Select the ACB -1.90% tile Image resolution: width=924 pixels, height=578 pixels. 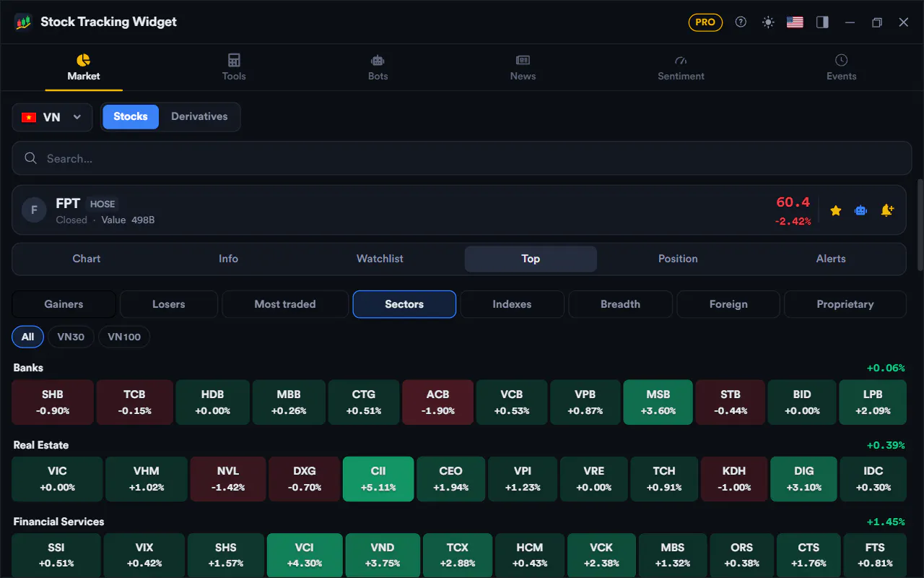[437, 402]
